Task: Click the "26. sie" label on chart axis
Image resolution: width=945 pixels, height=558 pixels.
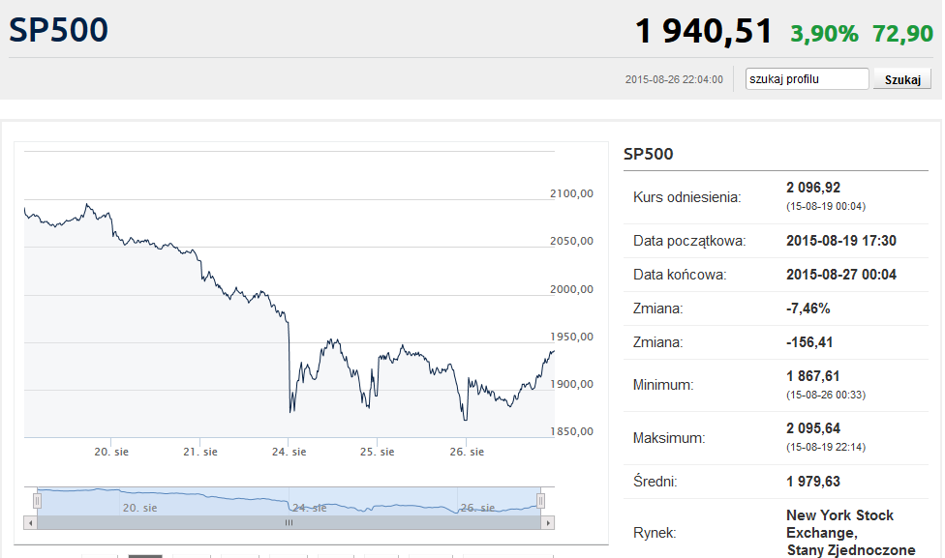Action: pos(466,452)
